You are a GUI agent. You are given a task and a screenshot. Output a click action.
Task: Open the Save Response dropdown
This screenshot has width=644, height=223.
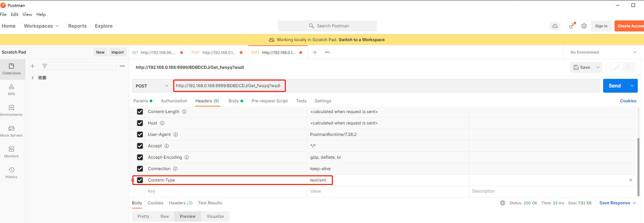618,203
